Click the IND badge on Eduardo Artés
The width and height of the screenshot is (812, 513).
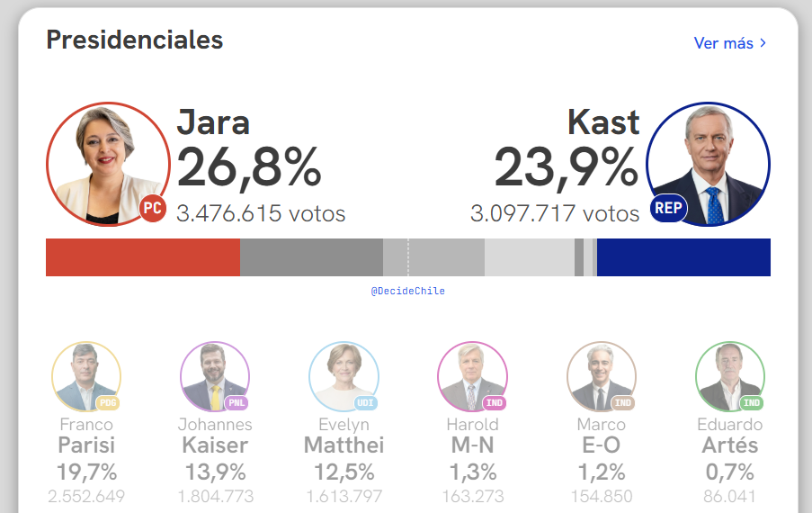click(752, 402)
